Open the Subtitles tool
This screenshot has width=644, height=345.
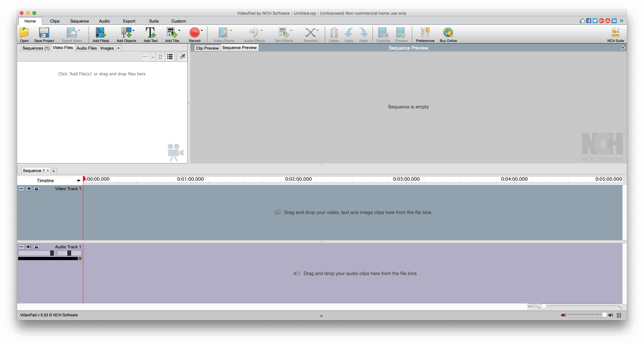[x=383, y=34]
